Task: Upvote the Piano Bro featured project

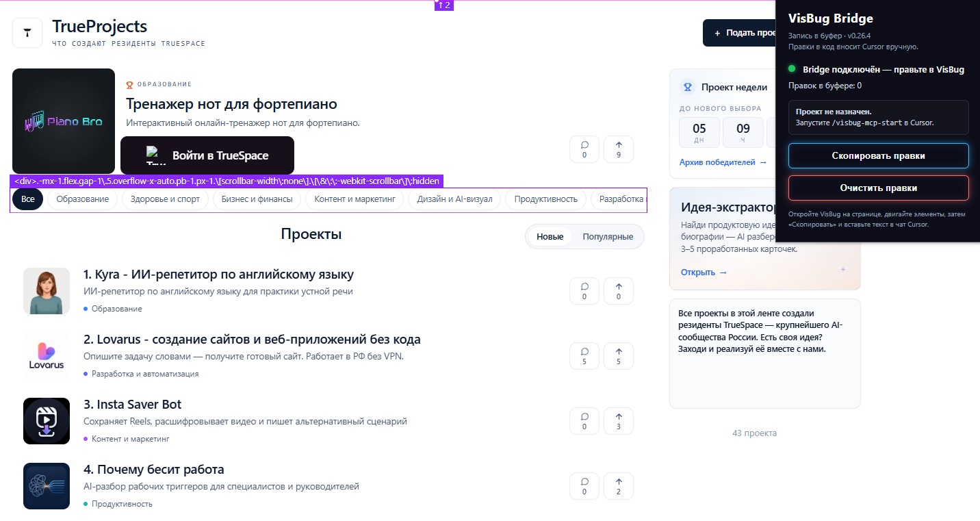Action: point(619,149)
